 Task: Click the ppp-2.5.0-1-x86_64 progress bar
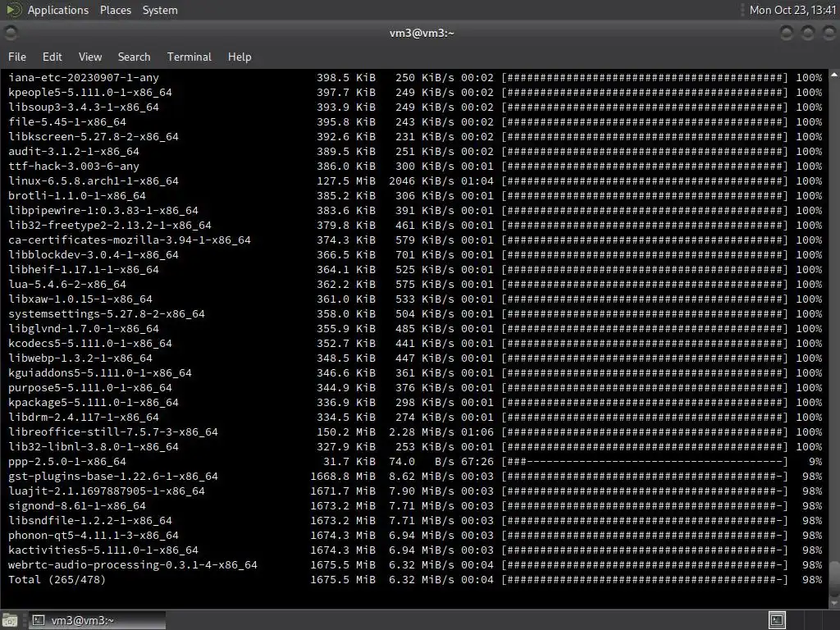(x=645, y=462)
